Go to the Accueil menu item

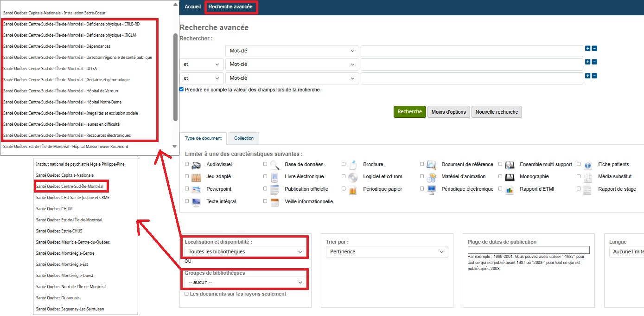pos(193,7)
